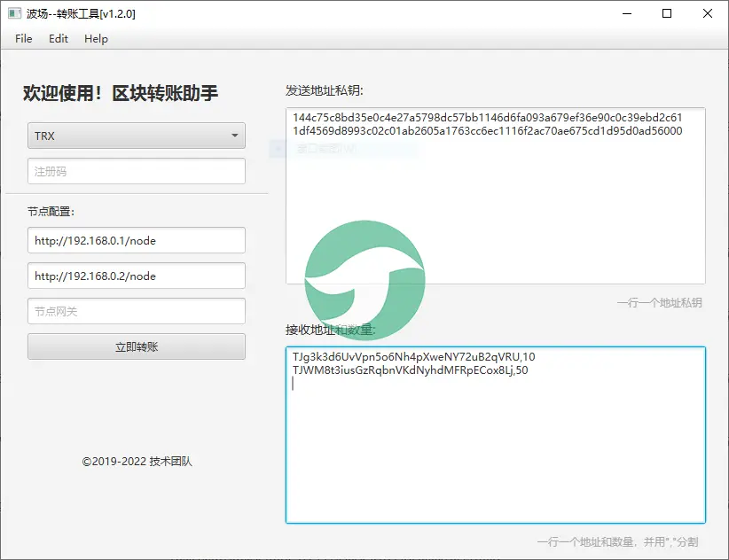Image resolution: width=729 pixels, height=560 pixels.
Task: Open the Edit menu
Action: [59, 39]
